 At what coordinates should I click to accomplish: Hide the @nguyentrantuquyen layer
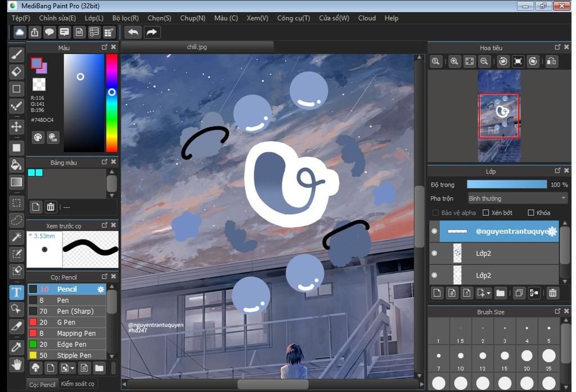pos(434,231)
